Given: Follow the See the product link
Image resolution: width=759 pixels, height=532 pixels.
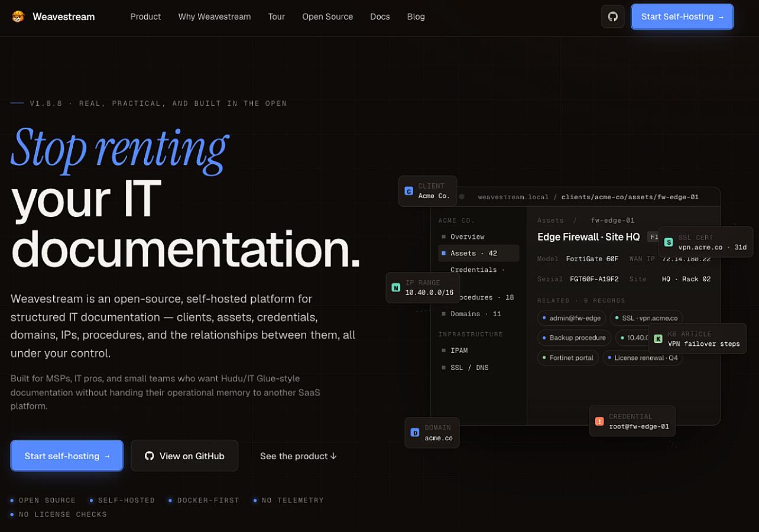Looking at the screenshot, I should click(x=299, y=456).
